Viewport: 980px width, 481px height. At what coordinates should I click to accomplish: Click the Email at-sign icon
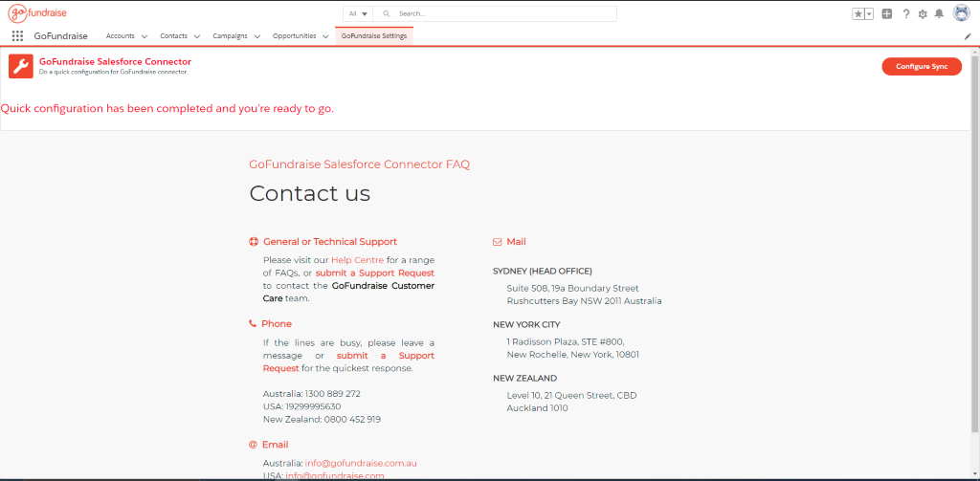(253, 445)
